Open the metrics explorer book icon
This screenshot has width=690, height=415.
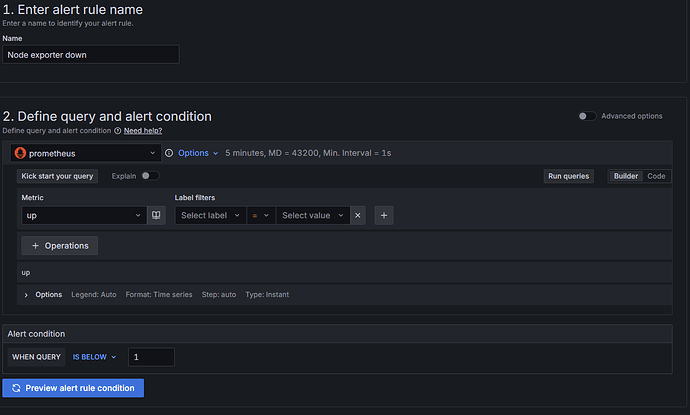[156, 215]
